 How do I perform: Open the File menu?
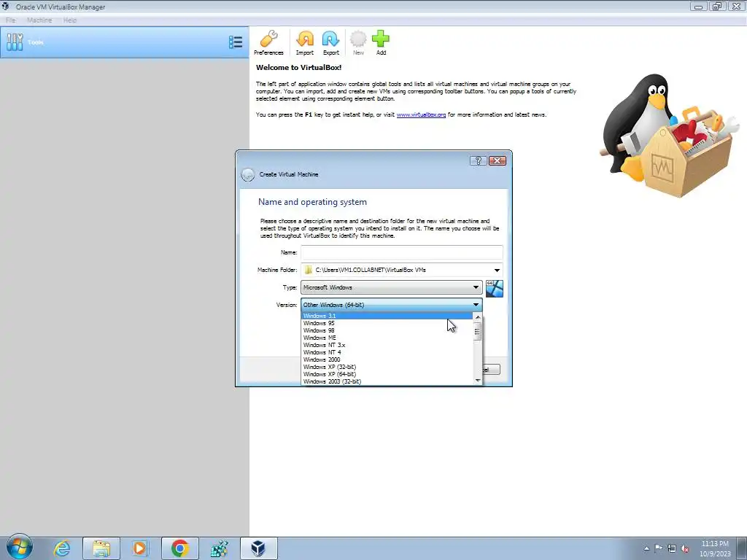(x=10, y=20)
